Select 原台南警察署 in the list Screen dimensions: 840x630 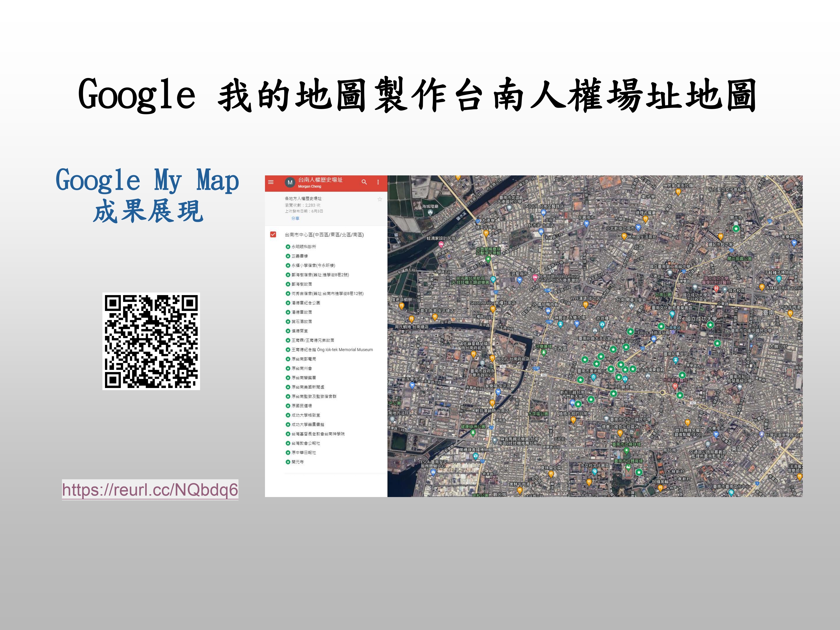[x=301, y=378]
